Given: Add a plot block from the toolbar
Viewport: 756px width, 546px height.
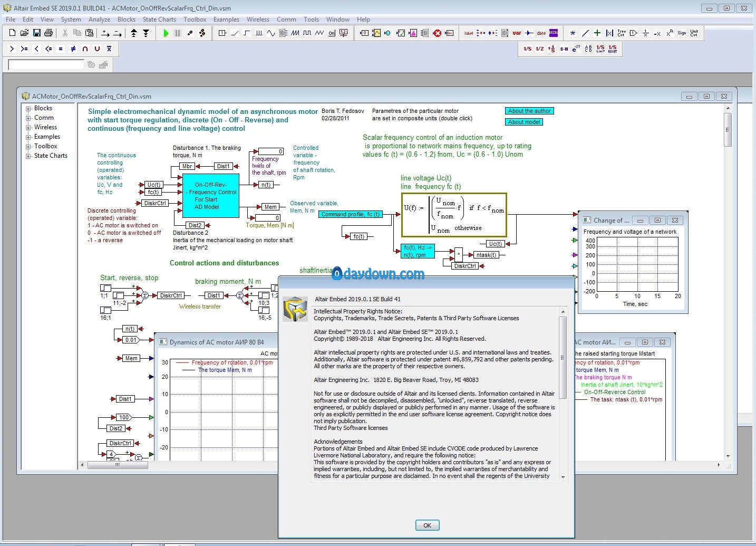Looking at the screenshot, I should pos(376,33).
